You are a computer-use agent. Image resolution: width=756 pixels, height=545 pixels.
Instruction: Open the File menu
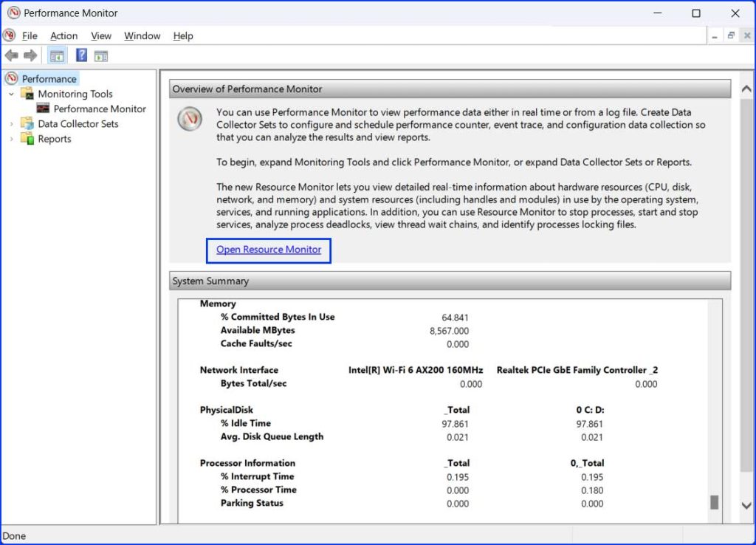tap(30, 35)
